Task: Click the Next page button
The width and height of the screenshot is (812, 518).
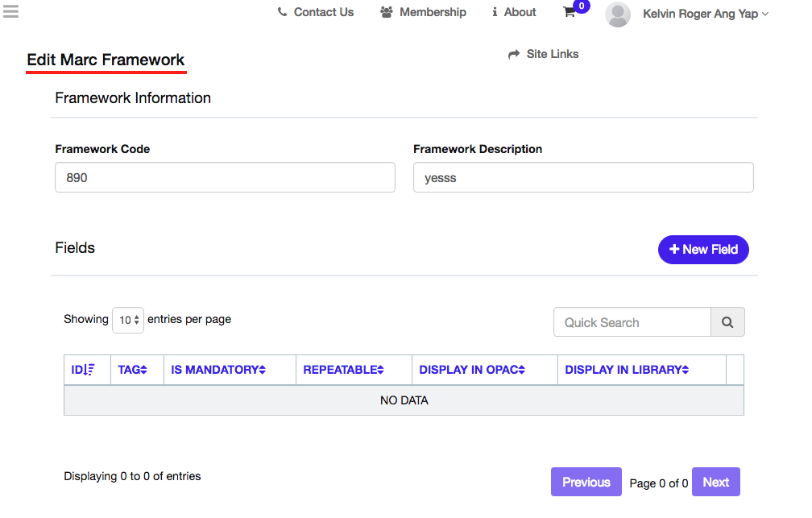Action: point(715,483)
